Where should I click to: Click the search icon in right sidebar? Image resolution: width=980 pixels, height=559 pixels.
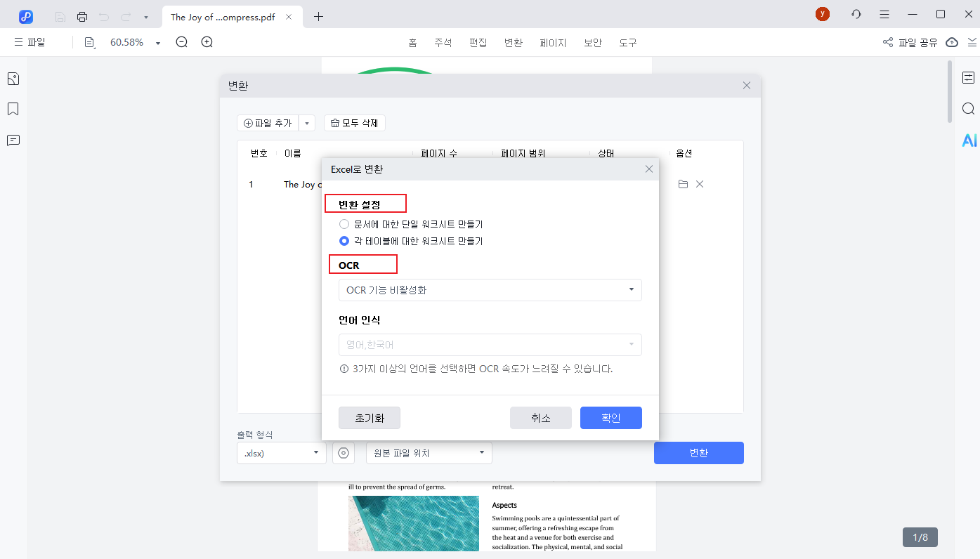969,109
